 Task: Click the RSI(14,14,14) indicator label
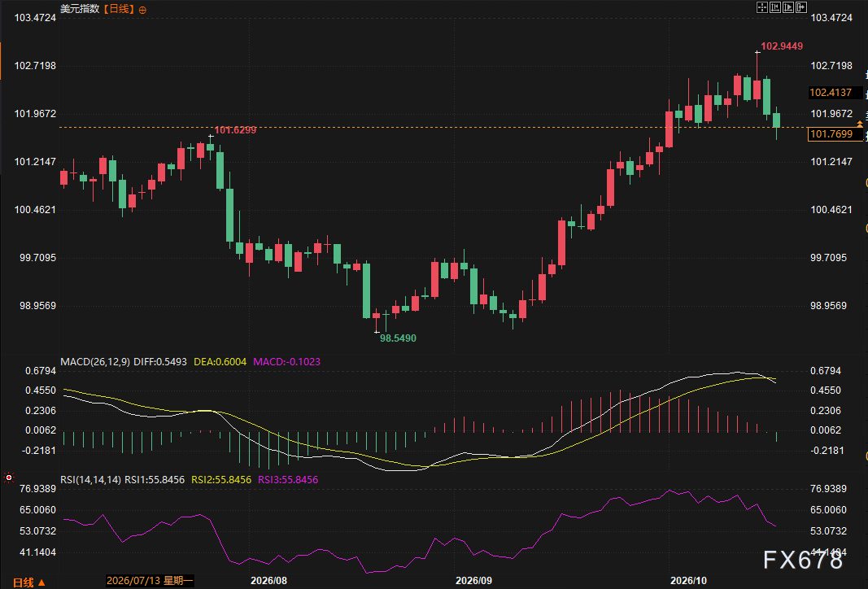[91, 480]
